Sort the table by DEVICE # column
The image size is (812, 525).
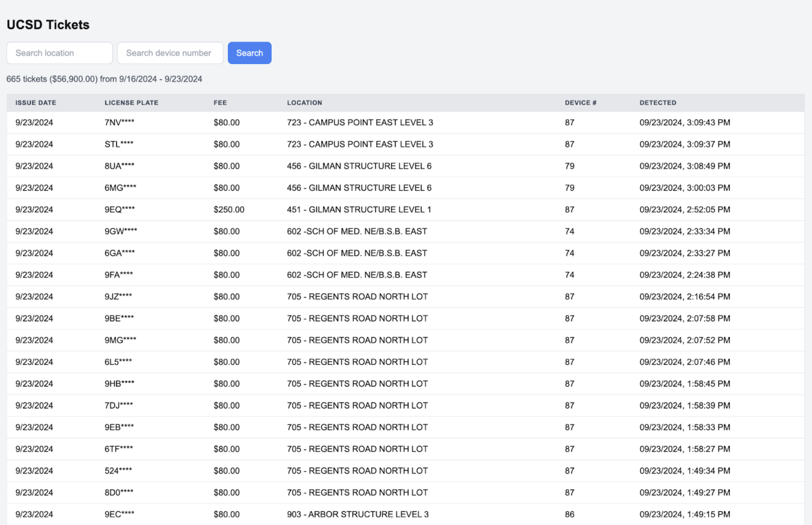(x=580, y=103)
